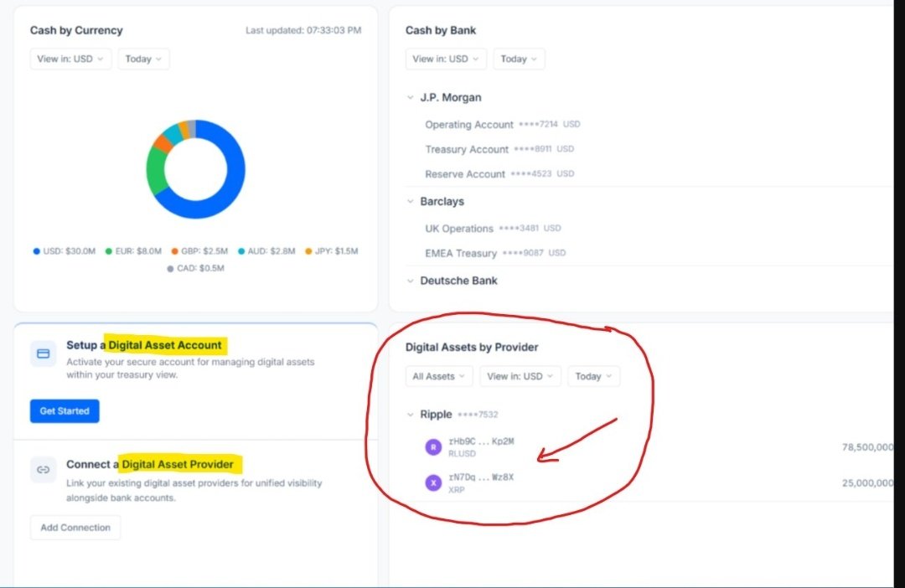Click the CAD: $0.5M legend entry

pyautogui.click(x=195, y=268)
